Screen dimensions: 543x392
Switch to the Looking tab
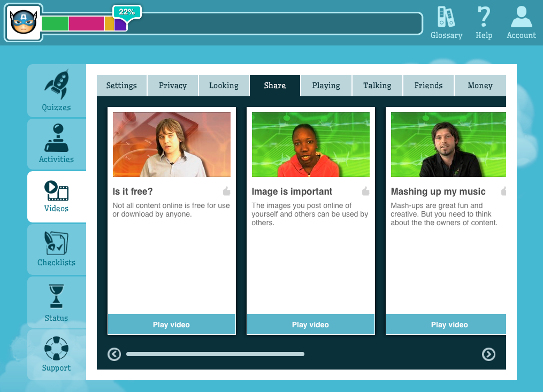[x=224, y=86]
